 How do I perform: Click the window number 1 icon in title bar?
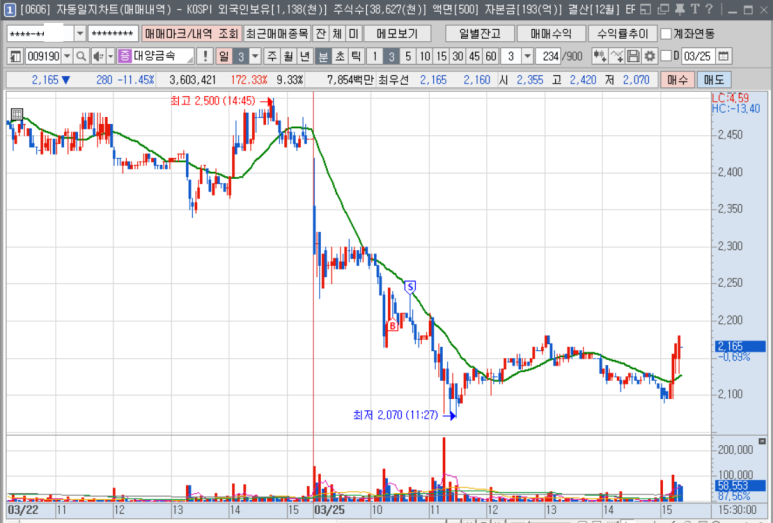click(9, 9)
